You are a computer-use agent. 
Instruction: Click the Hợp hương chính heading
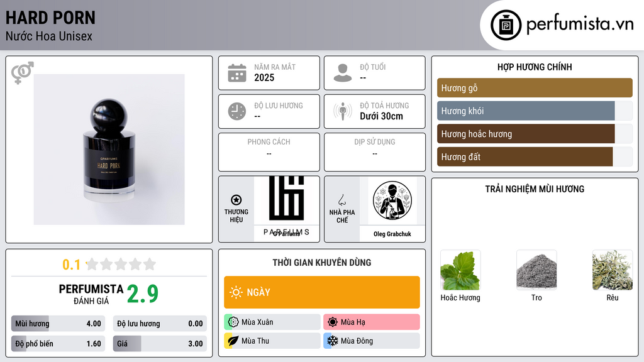(x=535, y=67)
